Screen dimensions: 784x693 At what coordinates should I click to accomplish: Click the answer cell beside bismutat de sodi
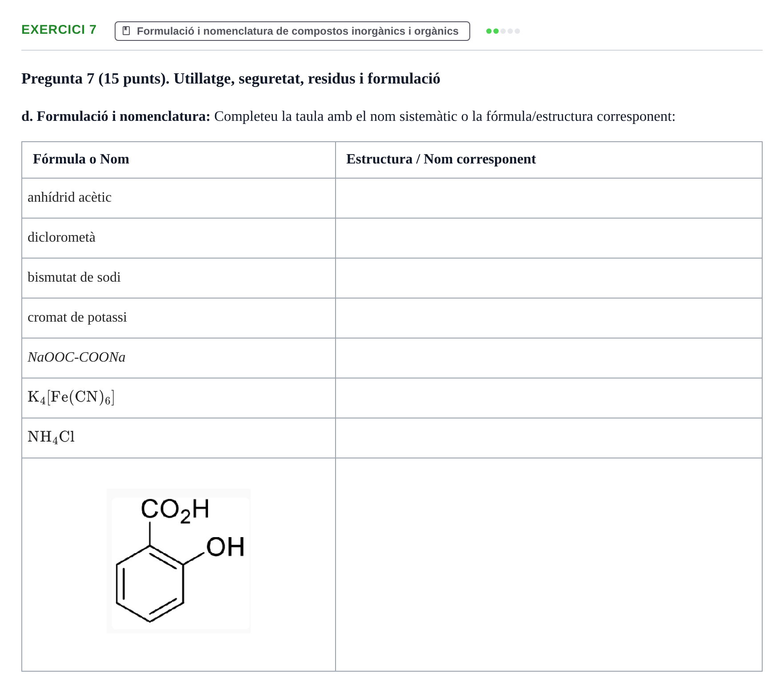[x=549, y=278]
